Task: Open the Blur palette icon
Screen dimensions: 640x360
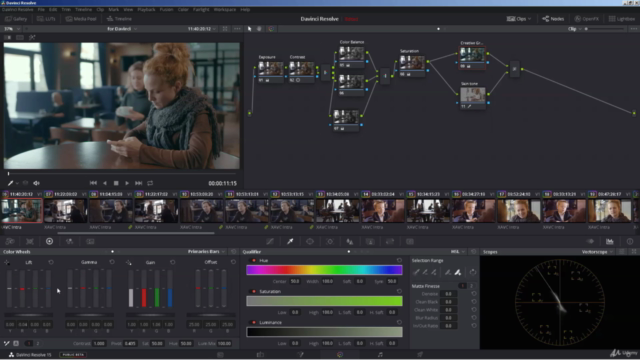Action: pyautogui.click(x=350, y=241)
